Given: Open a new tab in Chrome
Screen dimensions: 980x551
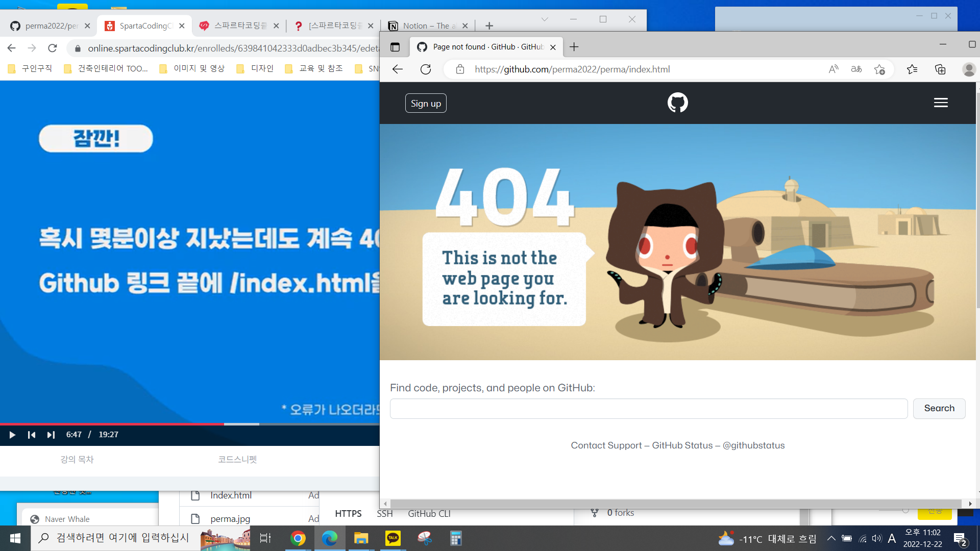Looking at the screenshot, I should [489, 26].
